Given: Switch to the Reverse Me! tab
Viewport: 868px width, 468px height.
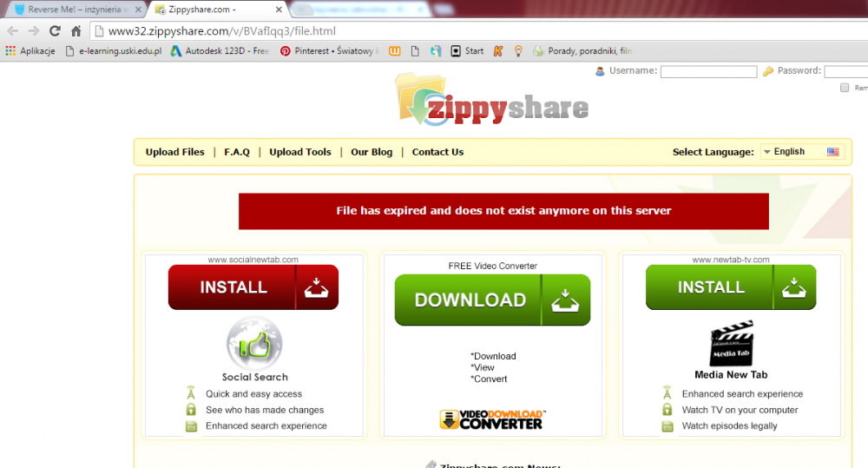Looking at the screenshot, I should (x=72, y=10).
